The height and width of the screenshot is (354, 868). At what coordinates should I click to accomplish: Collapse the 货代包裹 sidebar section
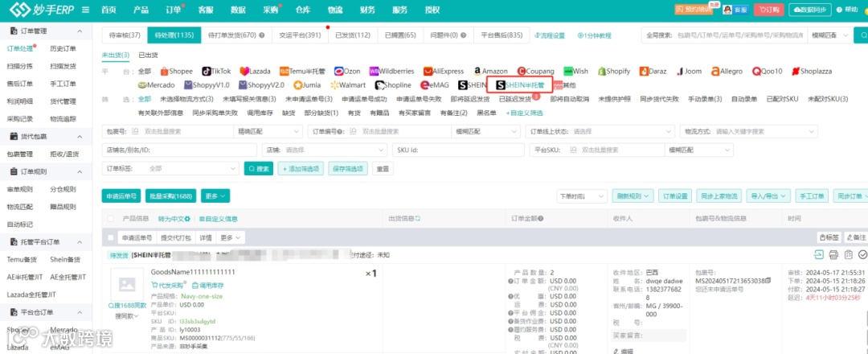click(x=80, y=136)
